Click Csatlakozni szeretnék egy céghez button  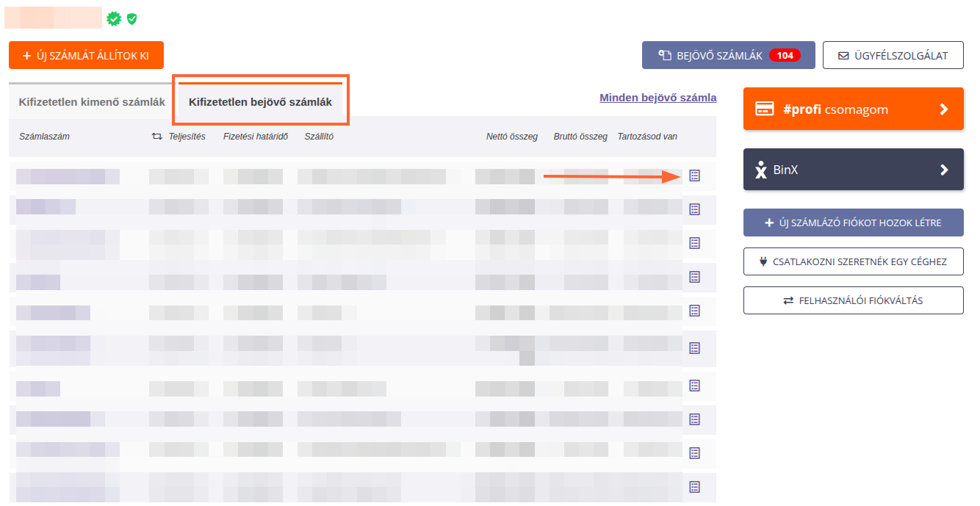tap(853, 261)
